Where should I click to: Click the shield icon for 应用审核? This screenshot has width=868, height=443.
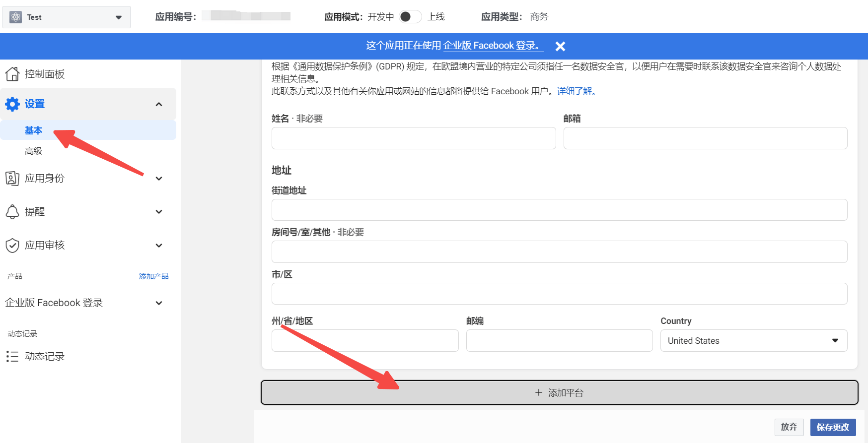[x=12, y=245]
